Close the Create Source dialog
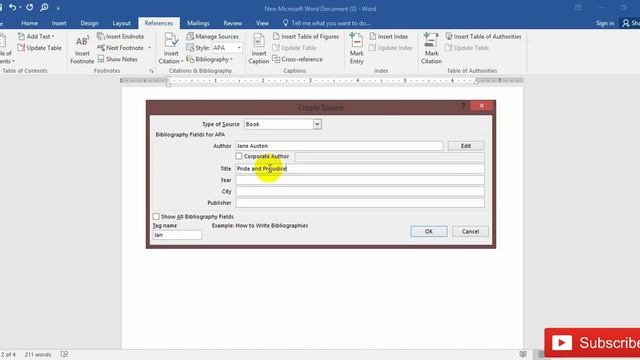The image size is (640, 360). pos(482,106)
